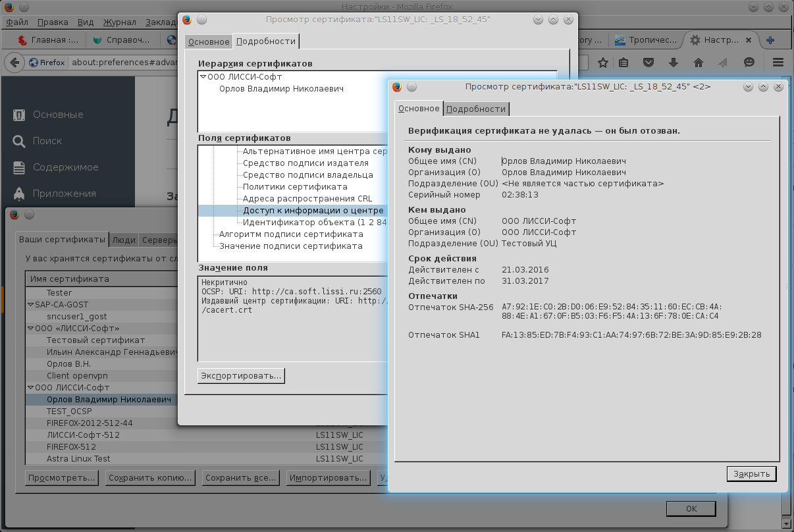Collapse ООО ЛИССИ-Софт in certificate hierarchy tree
The image size is (794, 532).
click(x=203, y=77)
